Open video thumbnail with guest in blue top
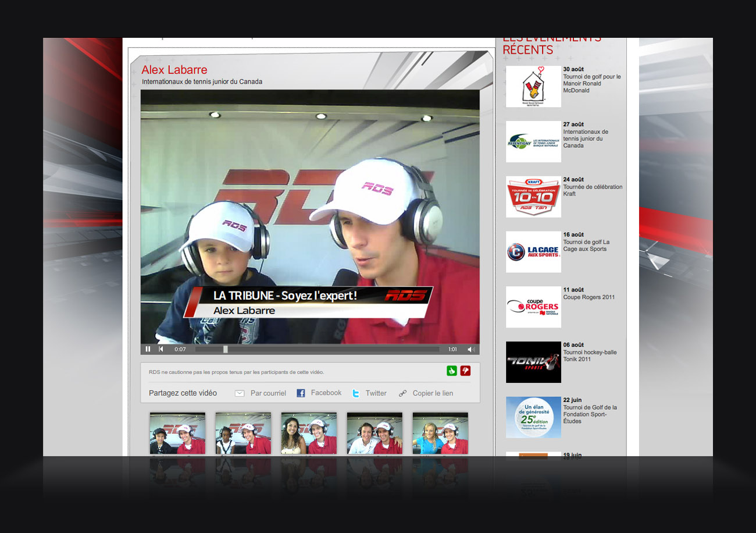The image size is (756, 533). pos(440,433)
